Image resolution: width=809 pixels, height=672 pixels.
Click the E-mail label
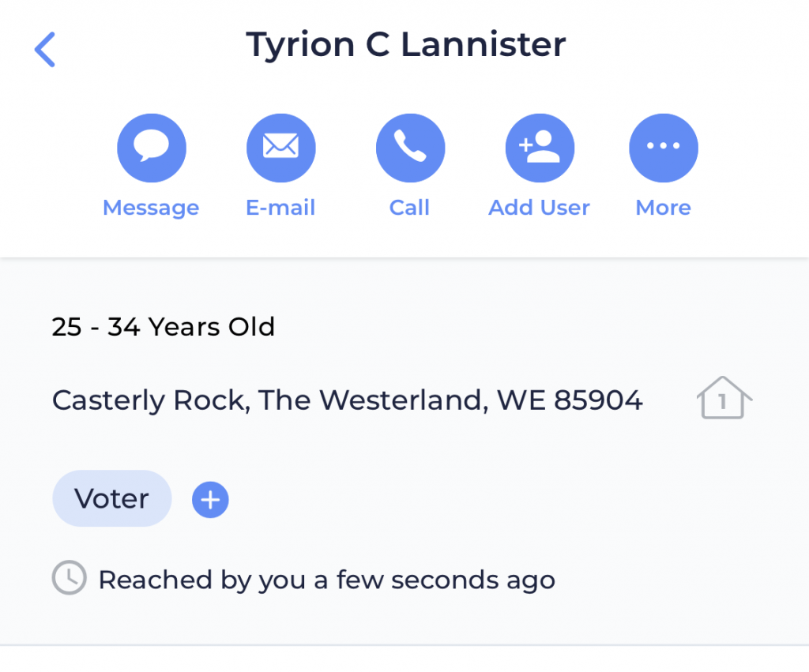coord(280,208)
